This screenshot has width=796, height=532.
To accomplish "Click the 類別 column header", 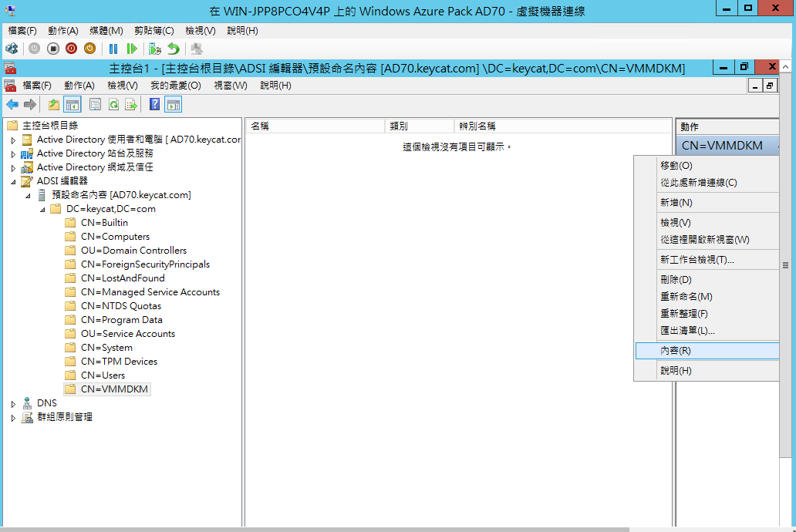I will point(420,126).
